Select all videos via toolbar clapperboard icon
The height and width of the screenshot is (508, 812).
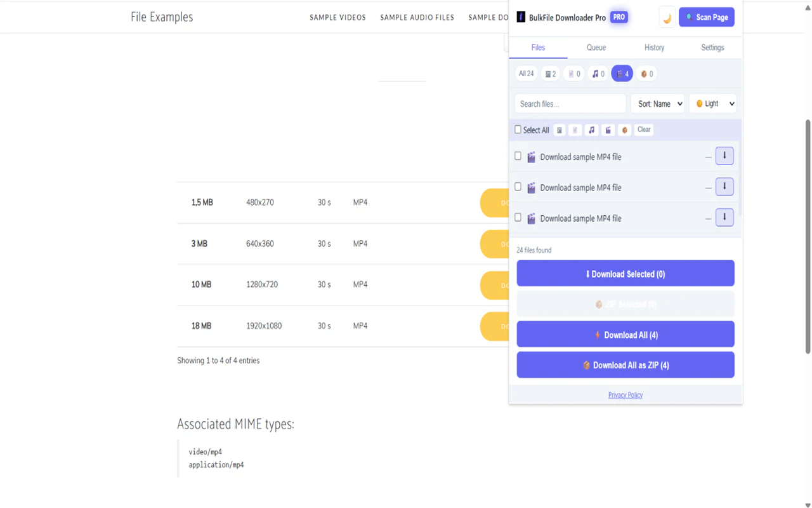(x=608, y=130)
